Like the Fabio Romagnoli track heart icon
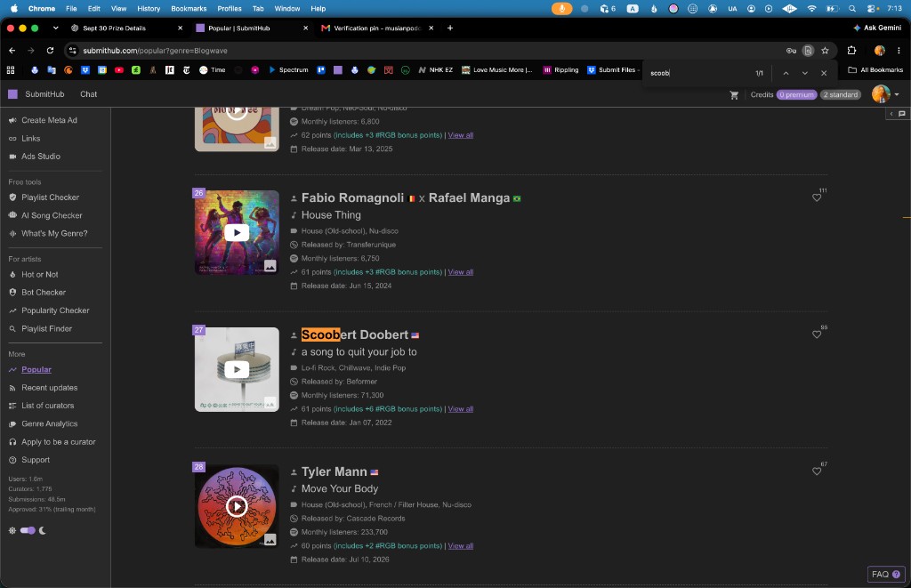The height and width of the screenshot is (588, 911). point(817,197)
